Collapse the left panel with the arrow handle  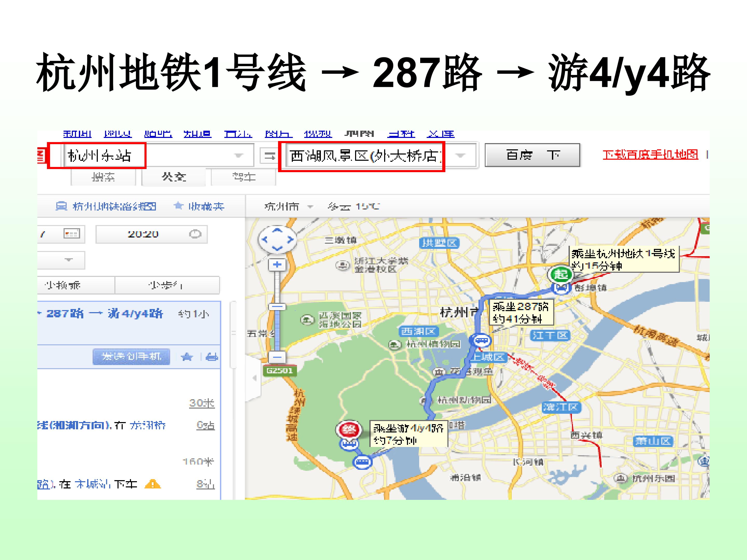(x=254, y=378)
